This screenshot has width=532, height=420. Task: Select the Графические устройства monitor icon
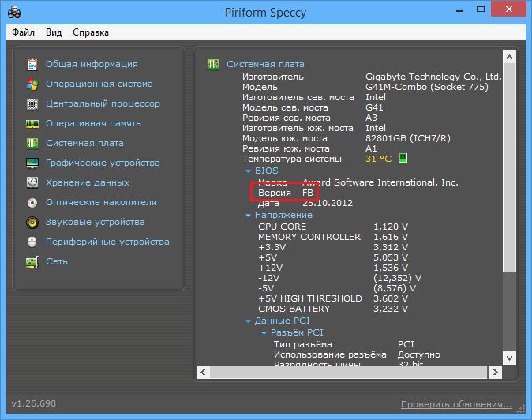coord(32,163)
